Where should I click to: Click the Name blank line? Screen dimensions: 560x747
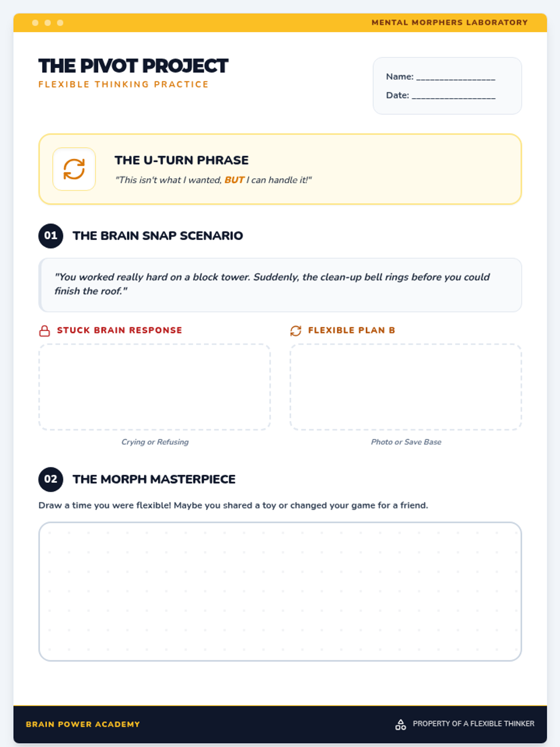[455, 77]
